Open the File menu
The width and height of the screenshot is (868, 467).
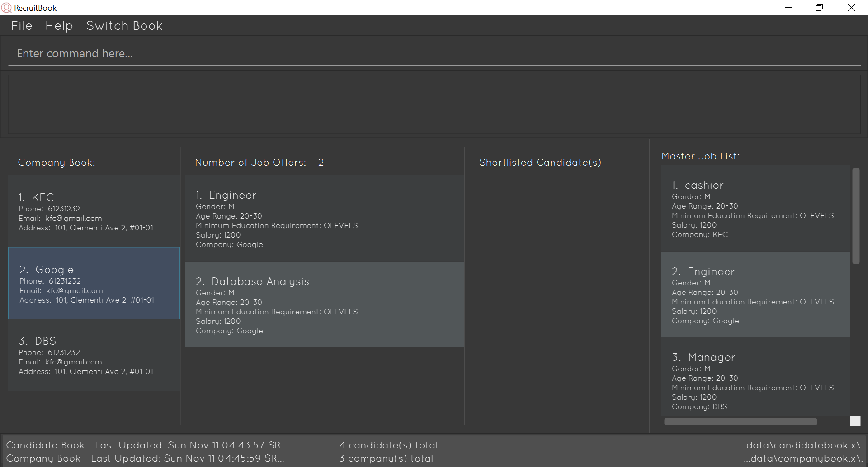click(x=22, y=26)
